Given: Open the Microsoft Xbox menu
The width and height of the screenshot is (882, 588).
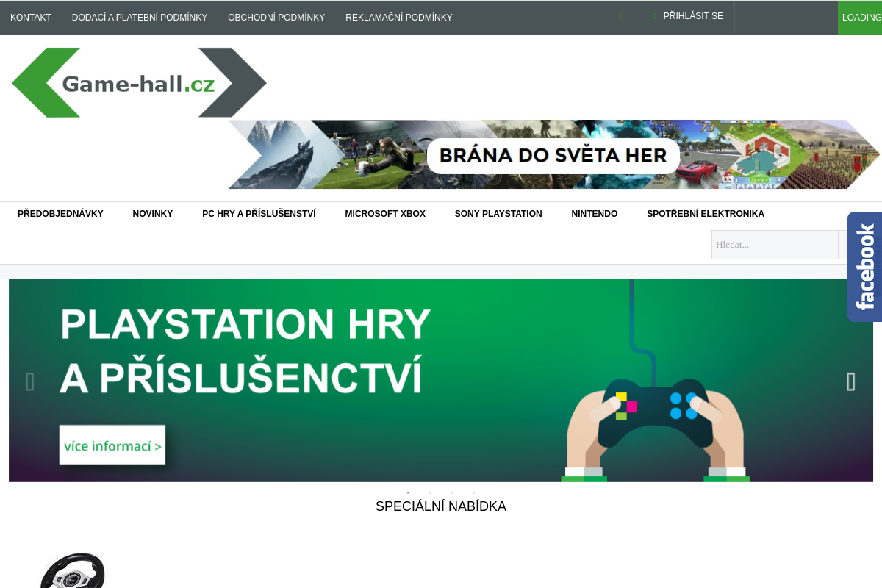Looking at the screenshot, I should pos(385,214).
